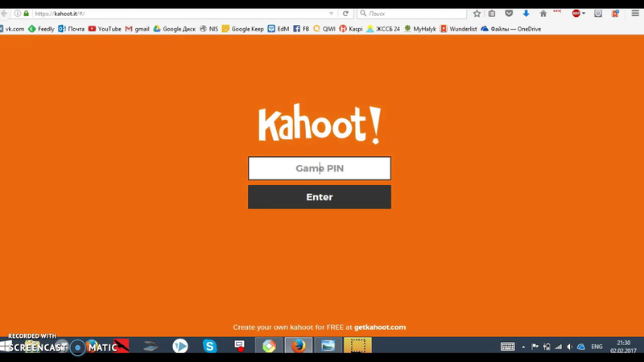Open the Wunderlist bookmark
The width and height of the screenshot is (644, 362).
(x=458, y=29)
